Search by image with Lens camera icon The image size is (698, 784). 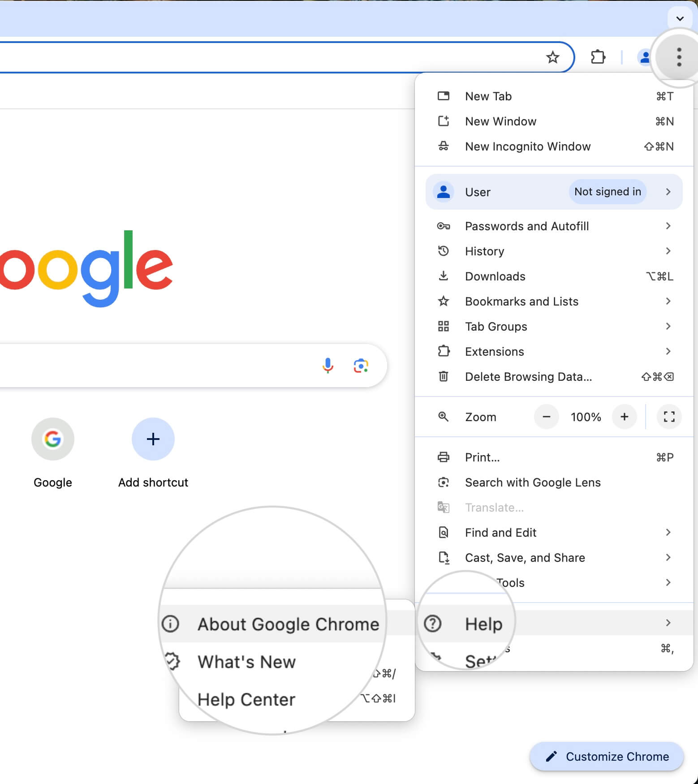tap(361, 366)
